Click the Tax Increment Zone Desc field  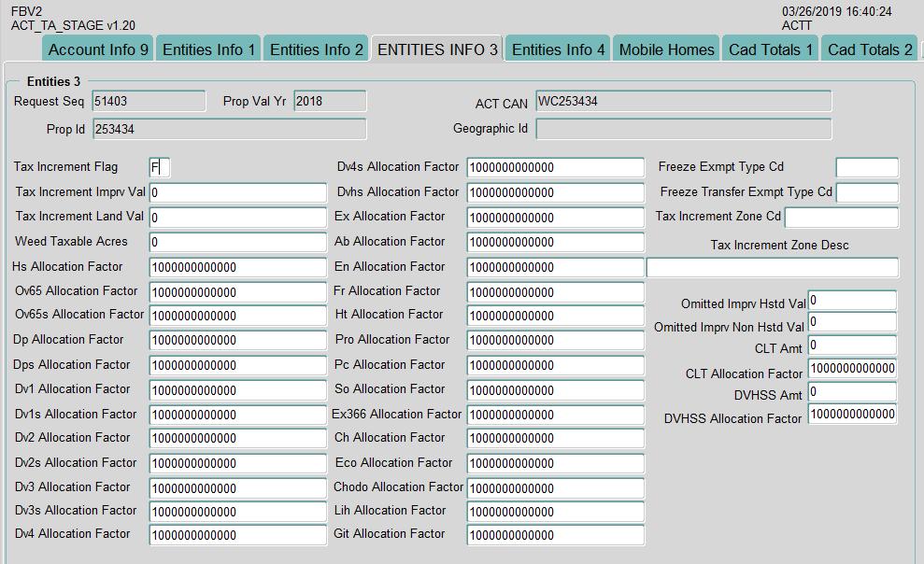(x=772, y=268)
